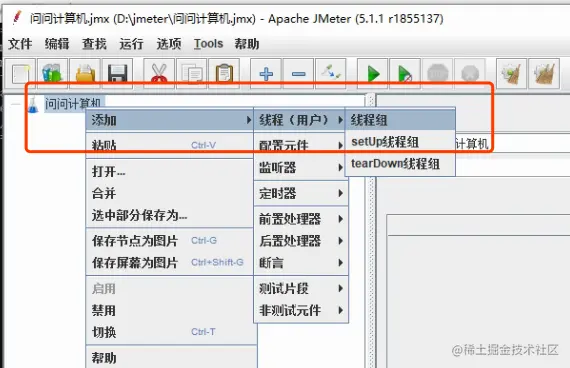Open the 帮助 menu in menu bar
570x368 pixels.
point(247,44)
